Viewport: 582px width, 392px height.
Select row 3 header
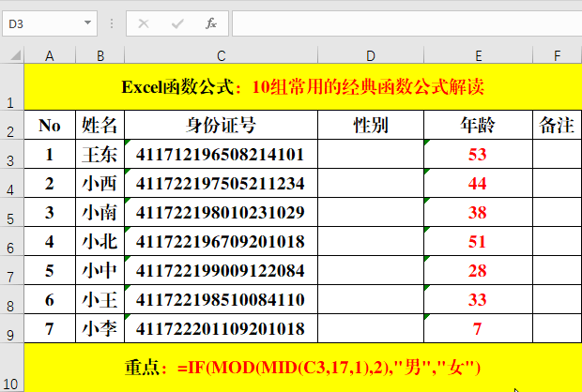click(x=12, y=155)
